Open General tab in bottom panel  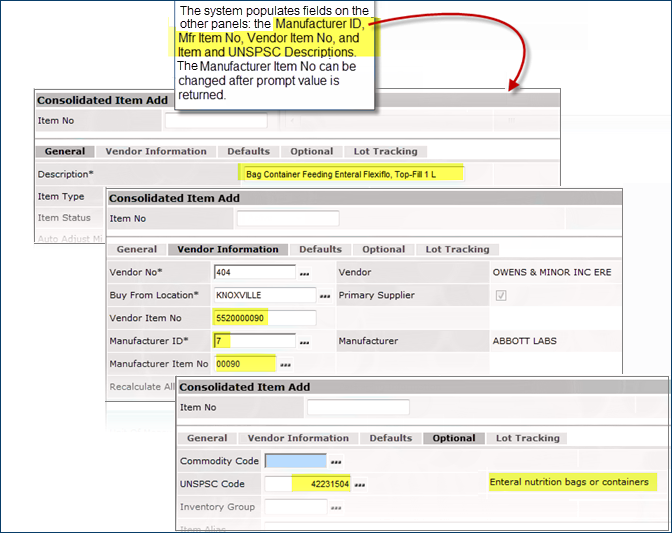click(x=207, y=438)
